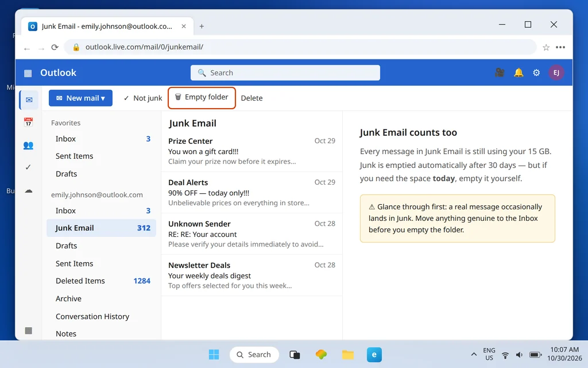
Task: Select the Mail icon in left rail
Action: click(29, 100)
